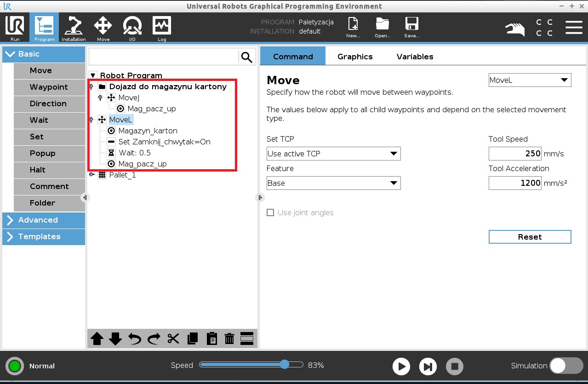This screenshot has height=384, width=588.
Task: Cut the selected node with scissors
Action: [x=173, y=339]
